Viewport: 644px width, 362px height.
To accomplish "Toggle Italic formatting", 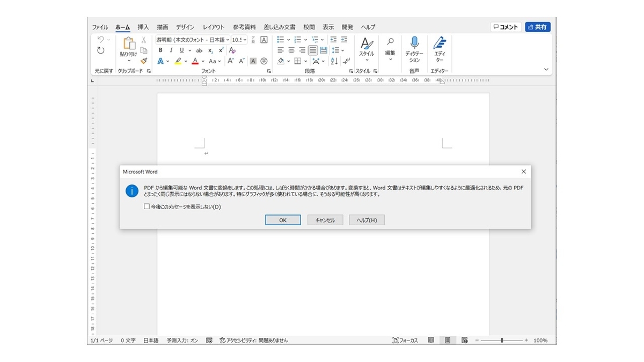I will pyautogui.click(x=171, y=50).
